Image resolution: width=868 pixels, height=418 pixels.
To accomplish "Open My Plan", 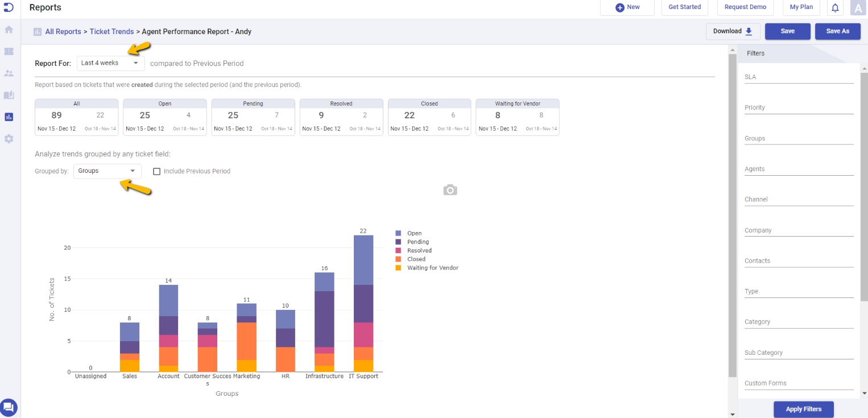I will coord(801,7).
